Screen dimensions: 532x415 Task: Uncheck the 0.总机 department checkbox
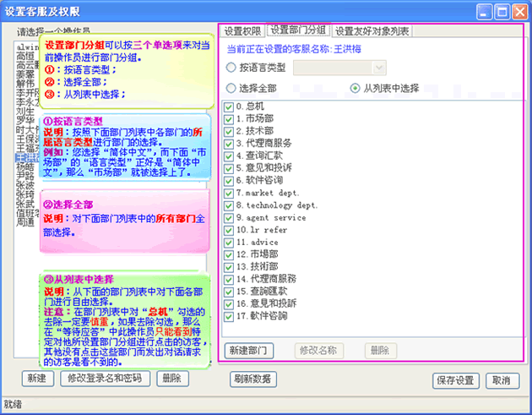click(x=229, y=107)
